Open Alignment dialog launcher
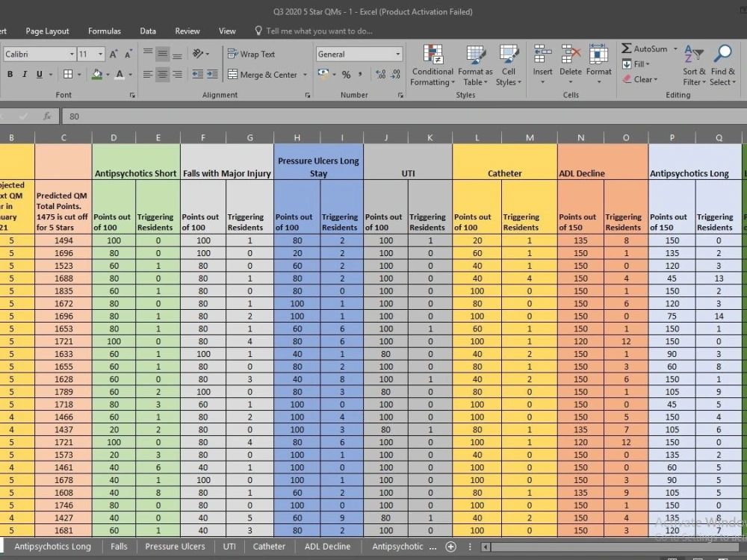Screen dimensions: 747x560 pos(307,96)
